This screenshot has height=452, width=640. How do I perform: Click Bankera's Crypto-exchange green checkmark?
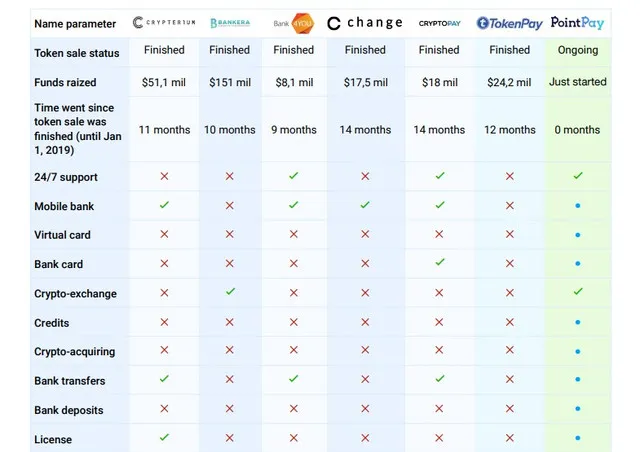[x=230, y=291]
